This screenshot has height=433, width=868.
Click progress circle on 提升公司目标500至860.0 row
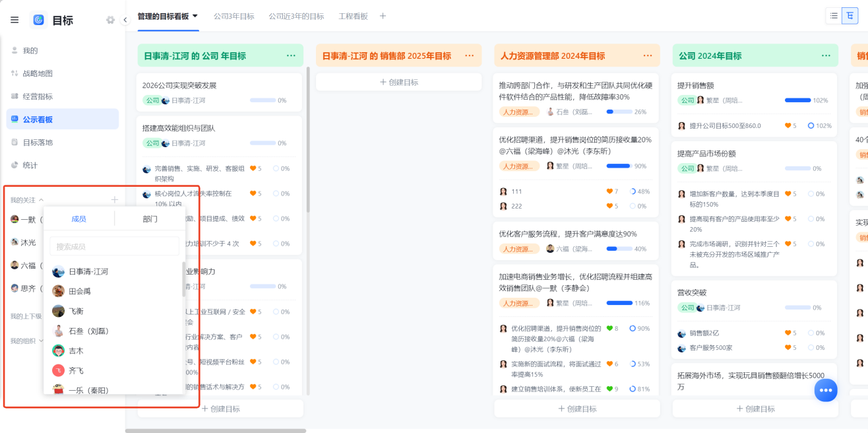tap(811, 125)
